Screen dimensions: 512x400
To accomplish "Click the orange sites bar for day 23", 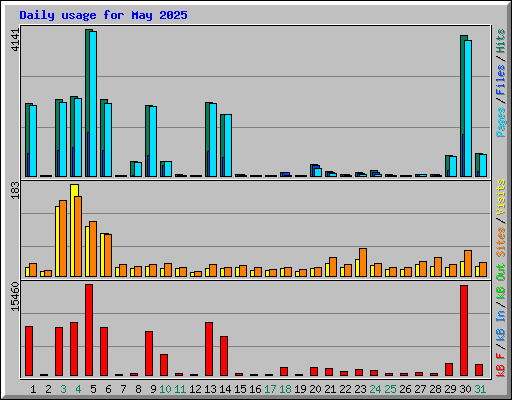I will (x=363, y=262).
